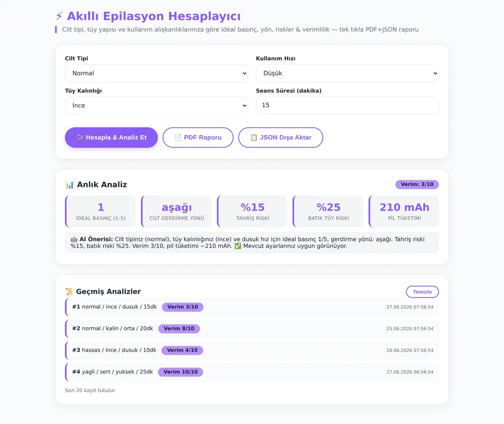504x424 pixels.
Task: Click the Hesapla & Analiz Et button
Action: click(x=111, y=137)
